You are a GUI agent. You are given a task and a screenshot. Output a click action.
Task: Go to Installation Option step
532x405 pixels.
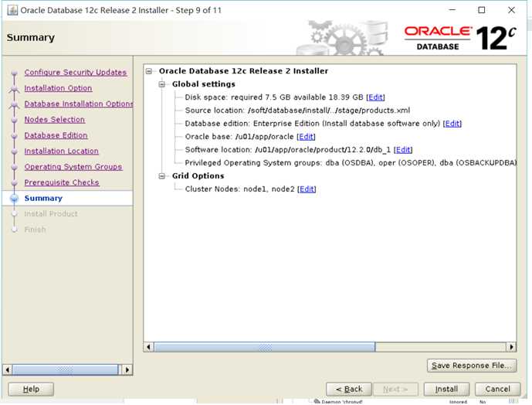pyautogui.click(x=58, y=88)
